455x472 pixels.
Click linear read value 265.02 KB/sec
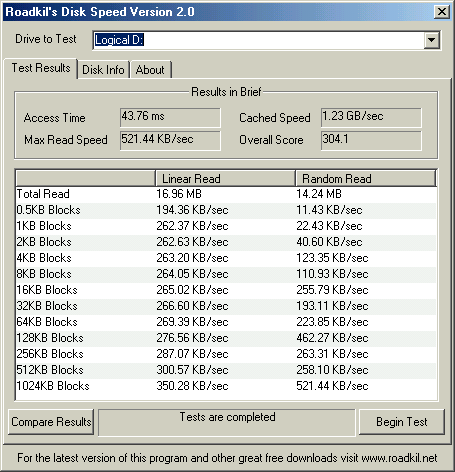[x=192, y=290]
